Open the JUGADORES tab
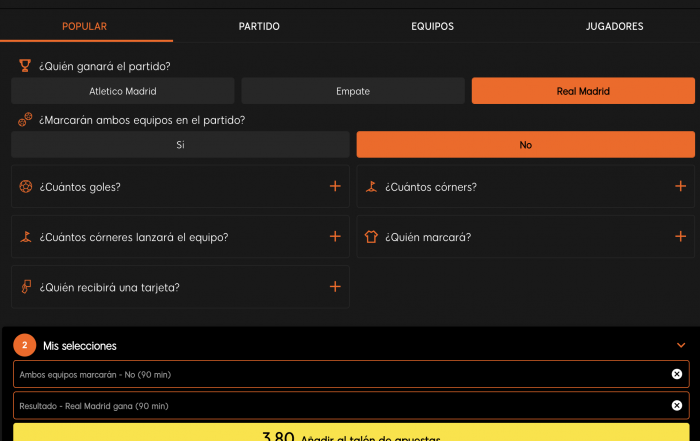The height and width of the screenshot is (441, 700). pos(614,26)
